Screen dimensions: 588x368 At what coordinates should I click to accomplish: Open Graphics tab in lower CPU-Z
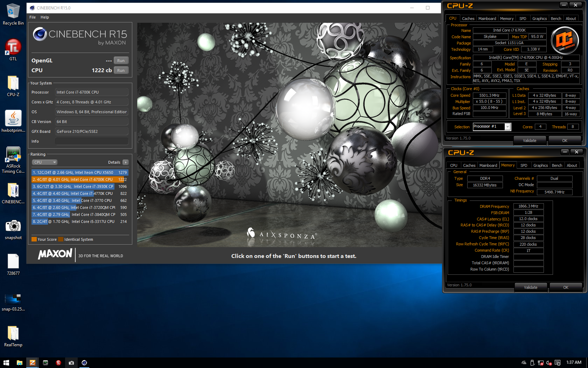(540, 165)
